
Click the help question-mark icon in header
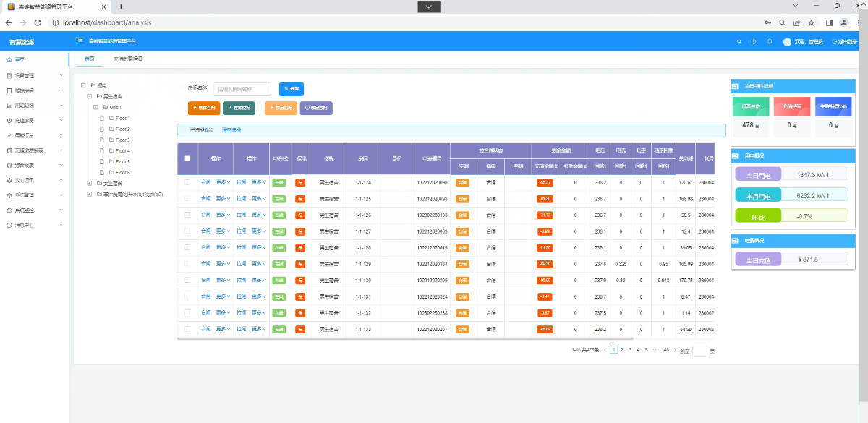coord(754,42)
